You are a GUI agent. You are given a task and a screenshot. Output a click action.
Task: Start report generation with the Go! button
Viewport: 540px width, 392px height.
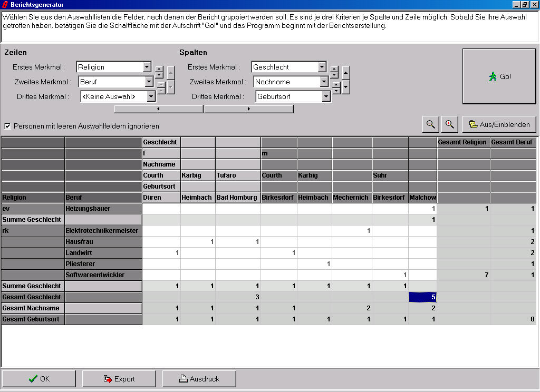tap(499, 76)
